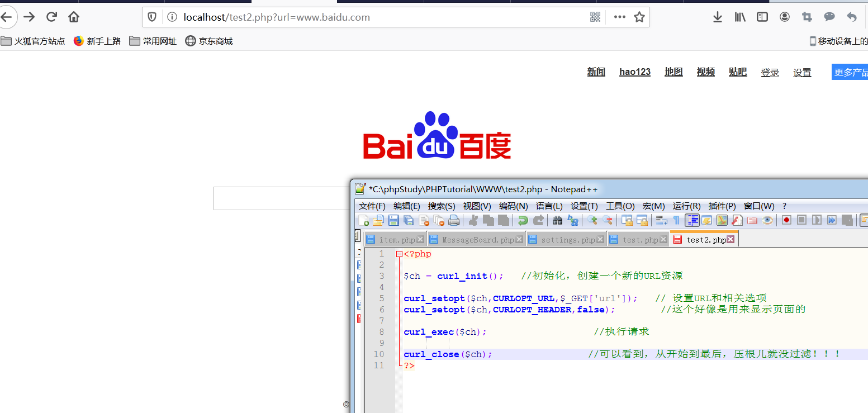Image resolution: width=868 pixels, height=413 pixels.
Task: Open Find with the binoculars icon
Action: click(557, 220)
